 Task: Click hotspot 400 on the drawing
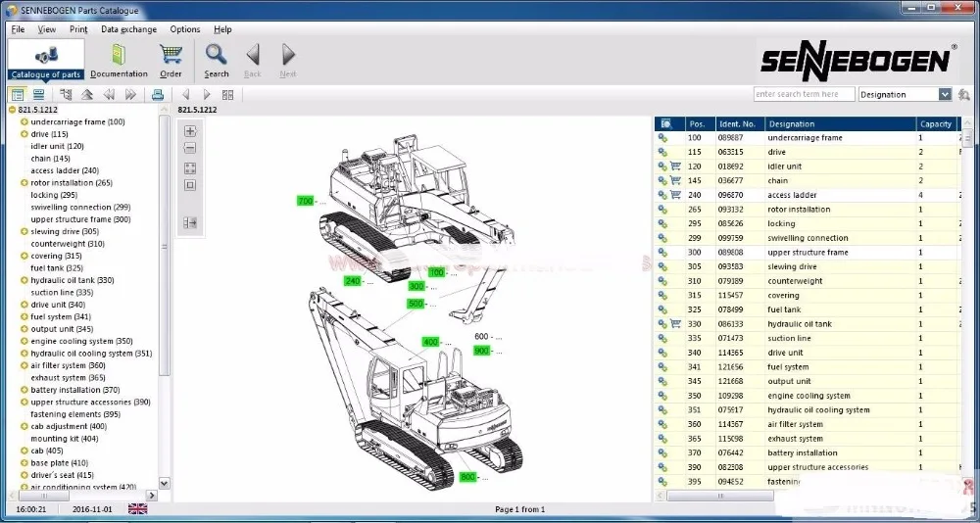point(430,342)
